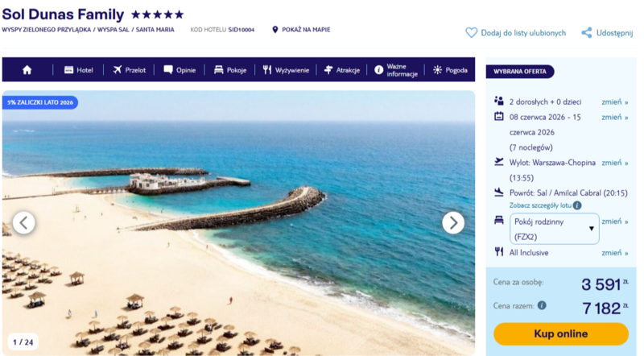This screenshot has width=644, height=356.
Task: Open the Opinie tab
Action: pyautogui.click(x=180, y=70)
